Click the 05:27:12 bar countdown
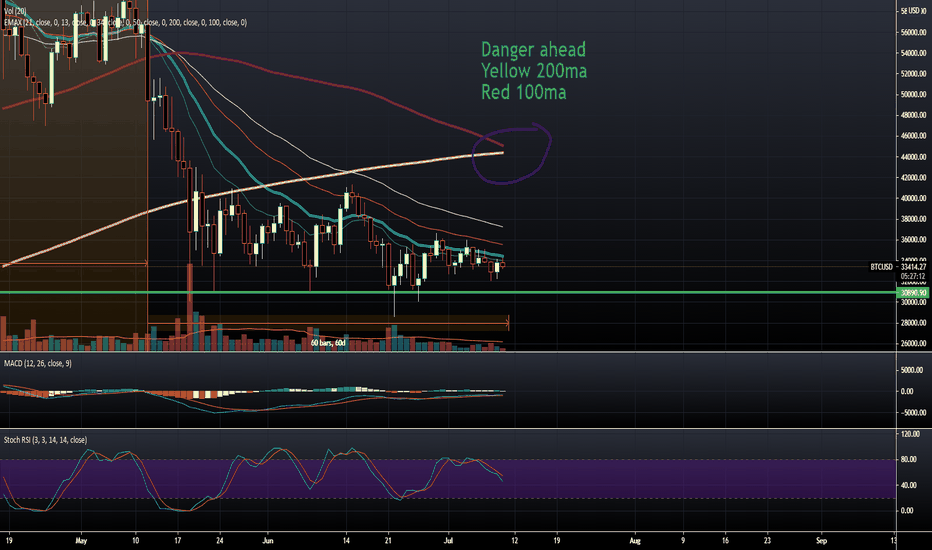This screenshot has width=932, height=550. [x=913, y=276]
